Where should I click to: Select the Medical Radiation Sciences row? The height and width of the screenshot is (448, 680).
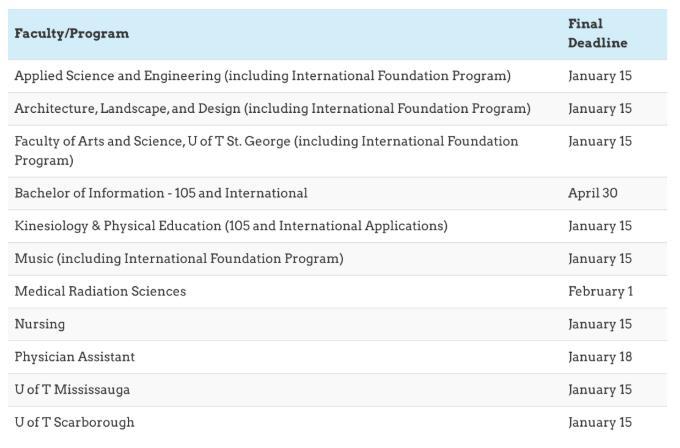click(337, 291)
